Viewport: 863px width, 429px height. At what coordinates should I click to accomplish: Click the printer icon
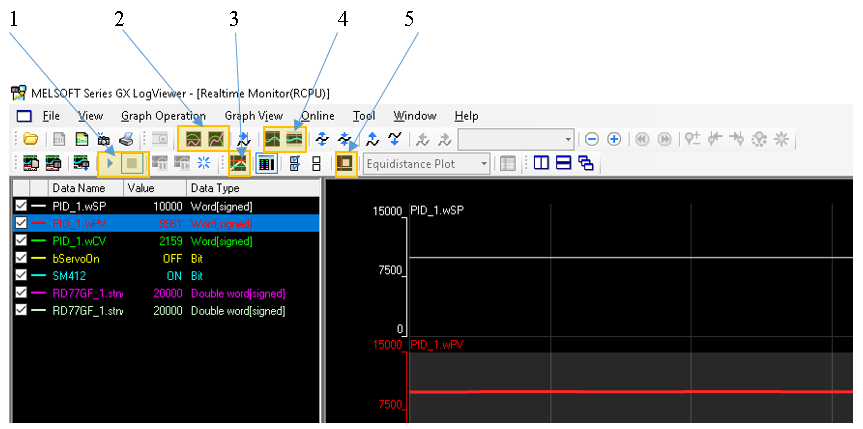click(126, 139)
